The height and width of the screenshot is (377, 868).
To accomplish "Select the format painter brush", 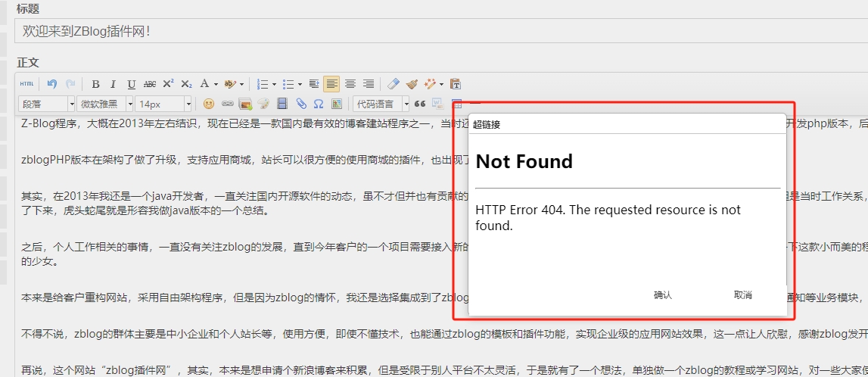I will point(412,84).
